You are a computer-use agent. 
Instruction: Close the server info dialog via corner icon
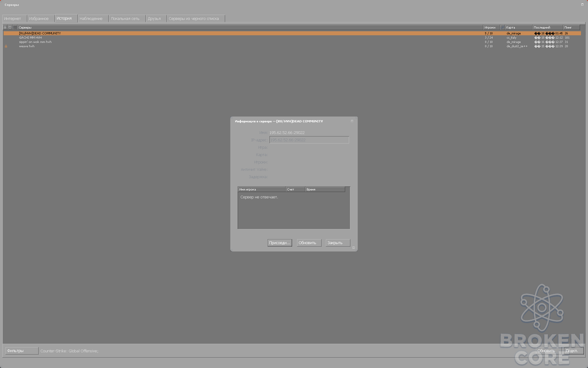352,121
